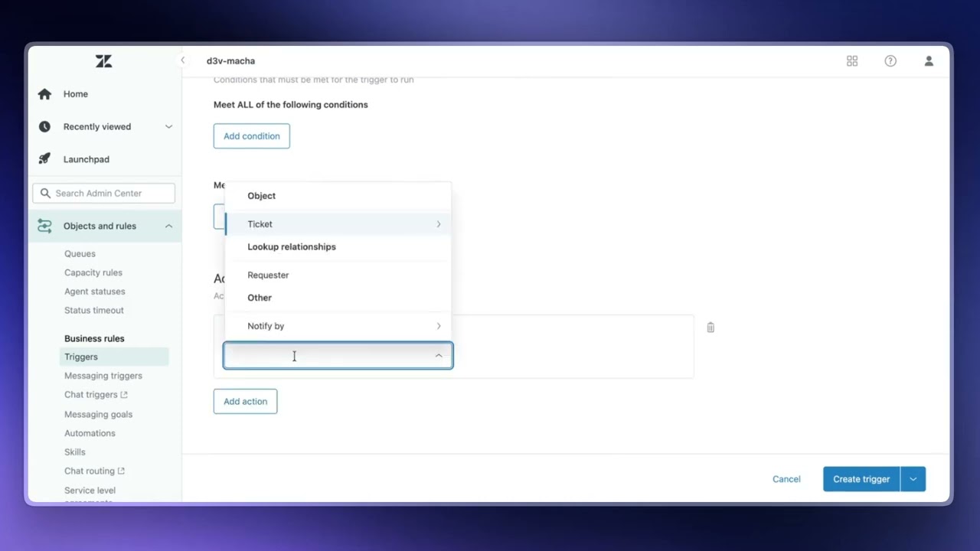Click Chat triggers external link icon
The height and width of the screenshot is (551, 980).
124,395
